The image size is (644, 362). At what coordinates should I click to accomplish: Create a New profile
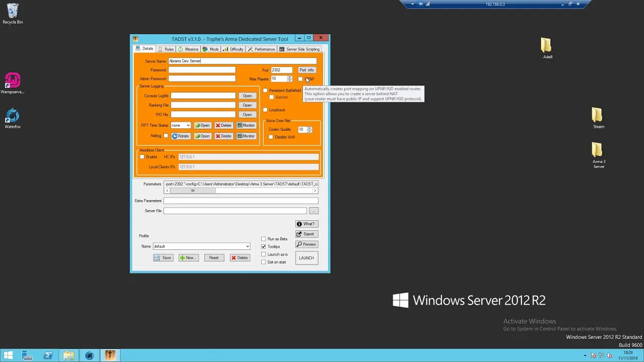coord(189,257)
